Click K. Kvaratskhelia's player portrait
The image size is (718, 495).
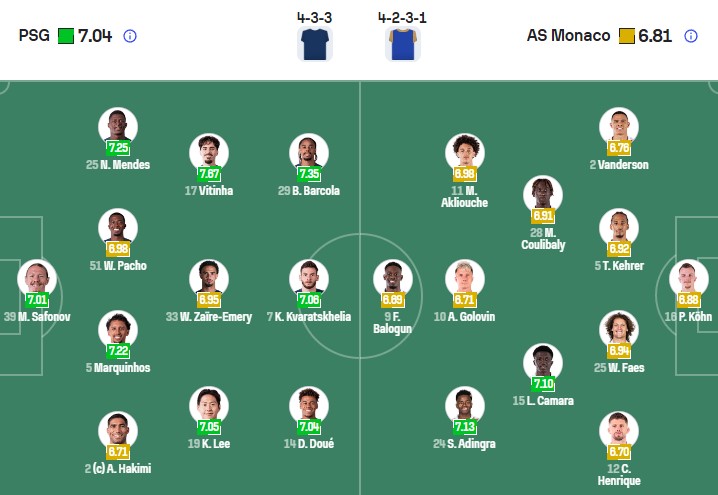pos(308,278)
